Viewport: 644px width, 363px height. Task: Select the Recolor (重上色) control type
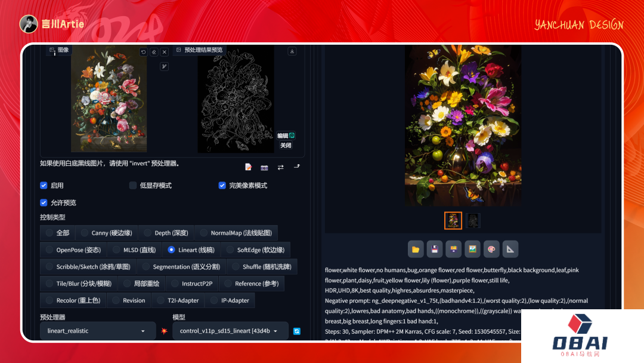(x=73, y=300)
